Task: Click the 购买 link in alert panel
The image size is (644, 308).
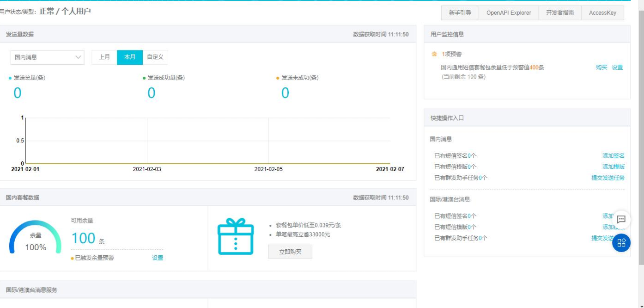Action: 601,68
